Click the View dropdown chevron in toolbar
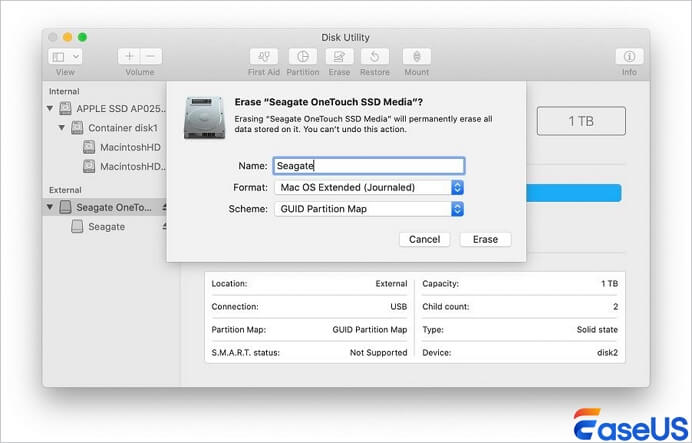Screen dimensions: 692x443 (76, 56)
